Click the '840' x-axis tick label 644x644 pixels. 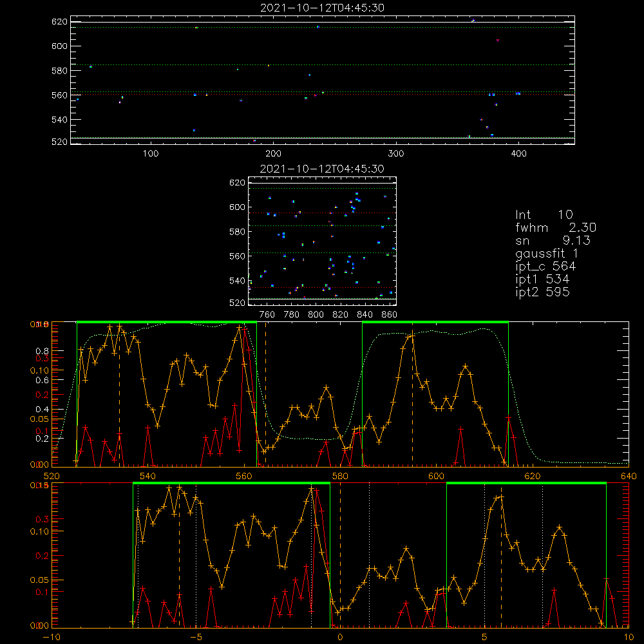coord(365,315)
